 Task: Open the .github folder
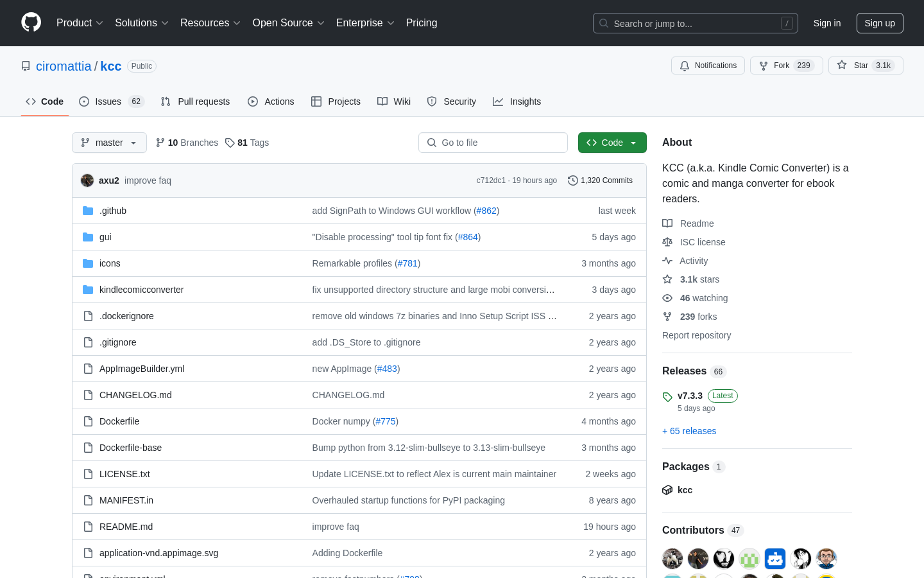[x=113, y=211]
